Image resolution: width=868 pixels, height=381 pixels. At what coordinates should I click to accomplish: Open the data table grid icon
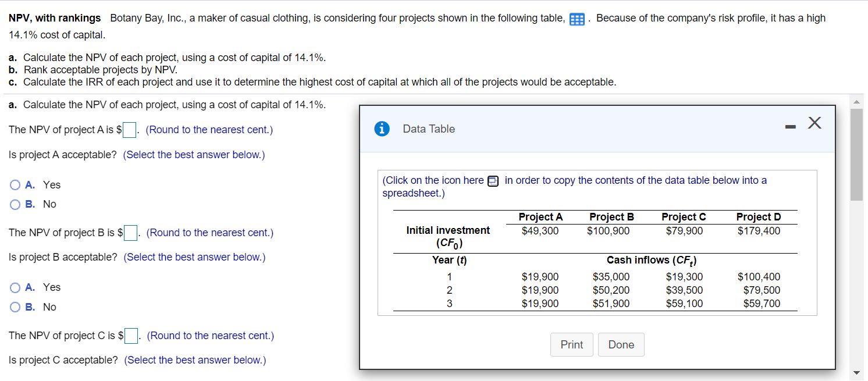click(x=577, y=19)
